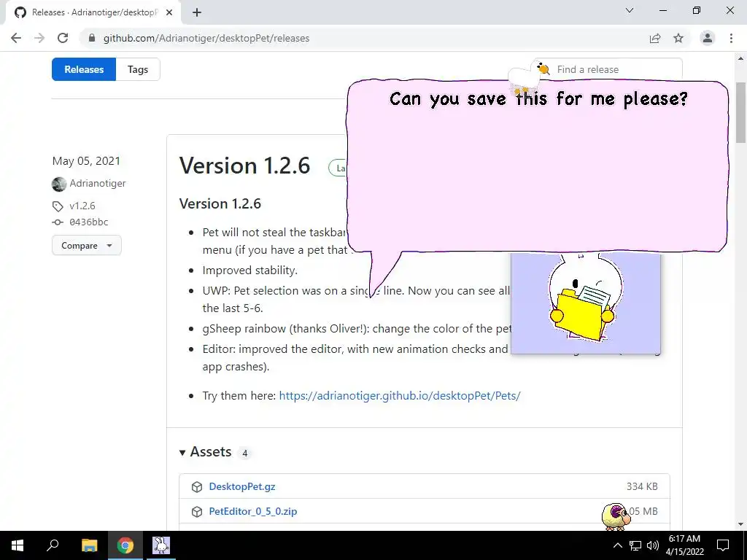Open the notification center icon
Screen dimensions: 747x560
(x=723, y=545)
